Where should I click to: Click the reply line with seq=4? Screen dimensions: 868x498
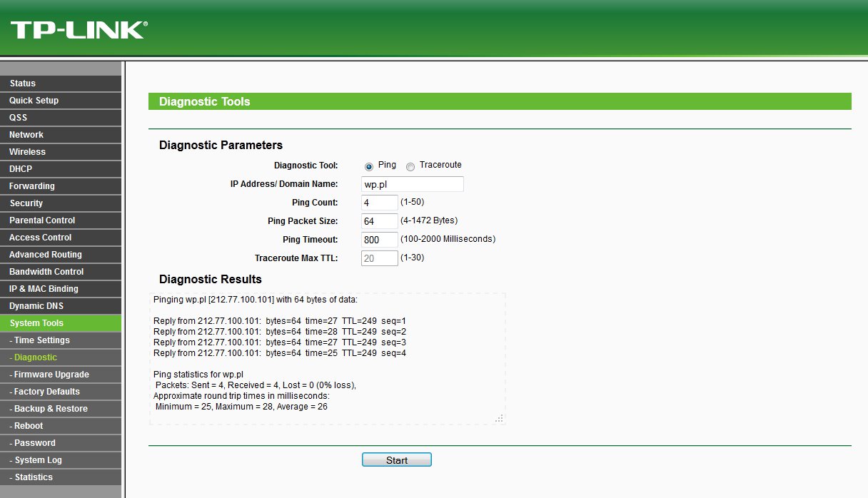(x=280, y=353)
